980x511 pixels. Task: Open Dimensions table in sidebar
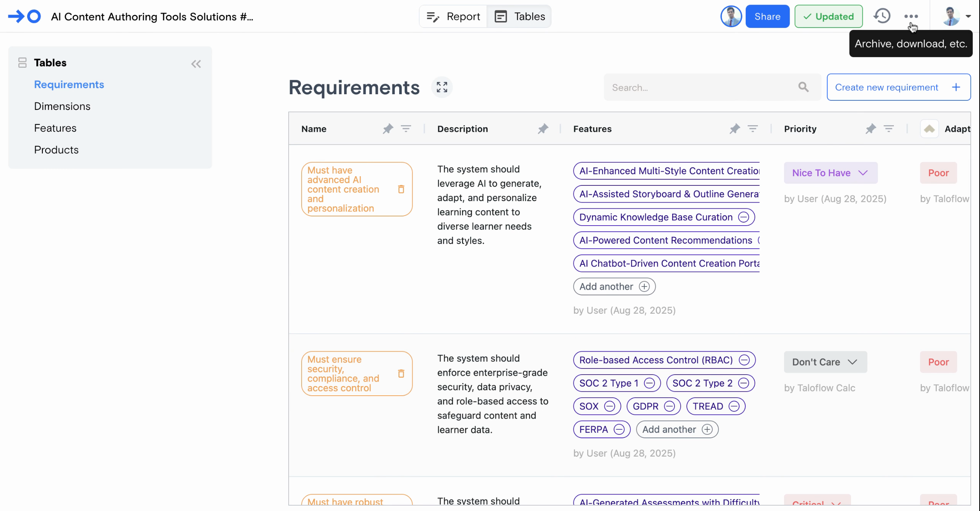62,106
